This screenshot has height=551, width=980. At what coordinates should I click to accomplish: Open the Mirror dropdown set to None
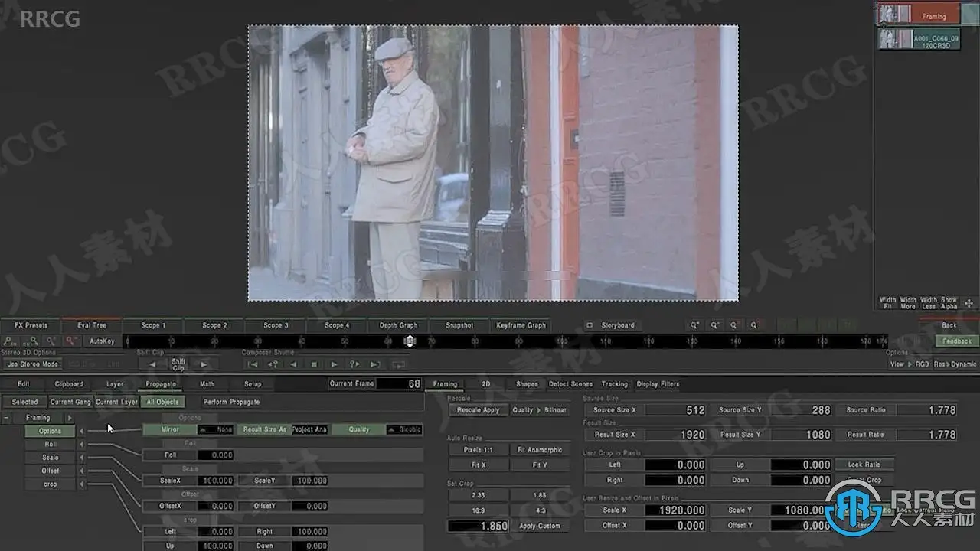[215, 430]
